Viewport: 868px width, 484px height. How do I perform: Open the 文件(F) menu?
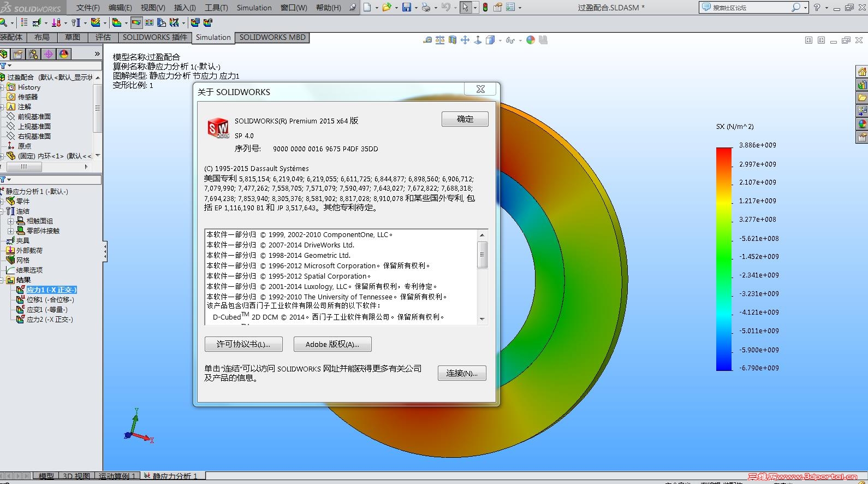[88, 8]
